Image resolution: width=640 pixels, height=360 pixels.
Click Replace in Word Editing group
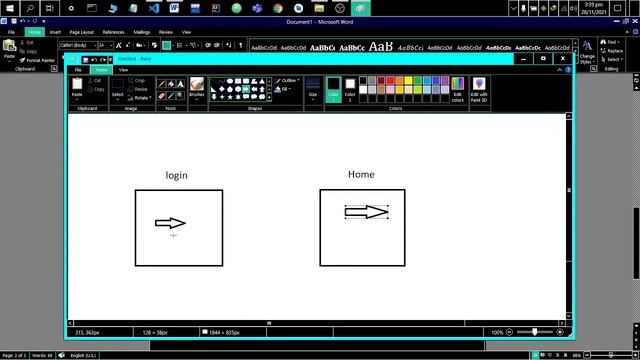(x=611, y=51)
